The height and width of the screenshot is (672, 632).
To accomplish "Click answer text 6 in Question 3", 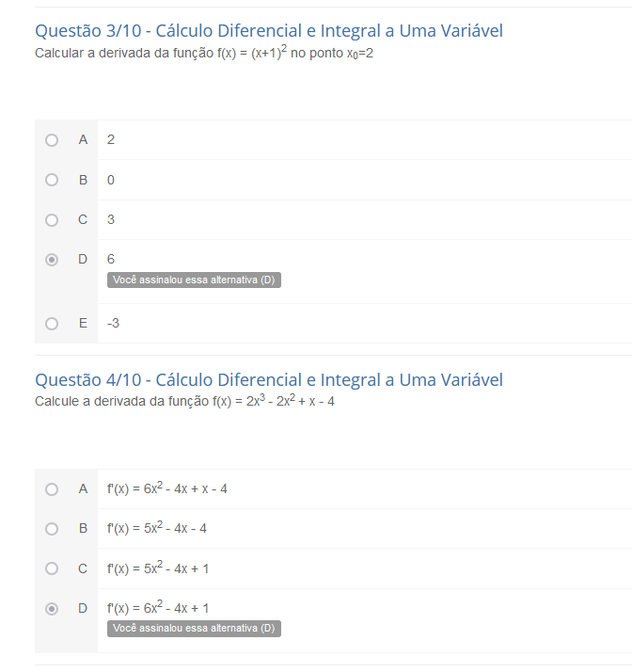I will coord(111,259).
